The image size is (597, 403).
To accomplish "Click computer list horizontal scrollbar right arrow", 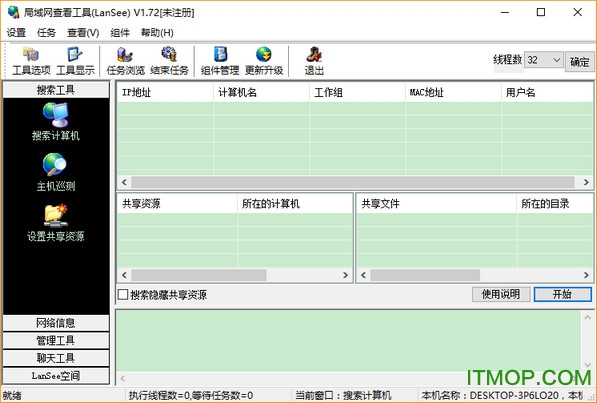I will 586,182.
